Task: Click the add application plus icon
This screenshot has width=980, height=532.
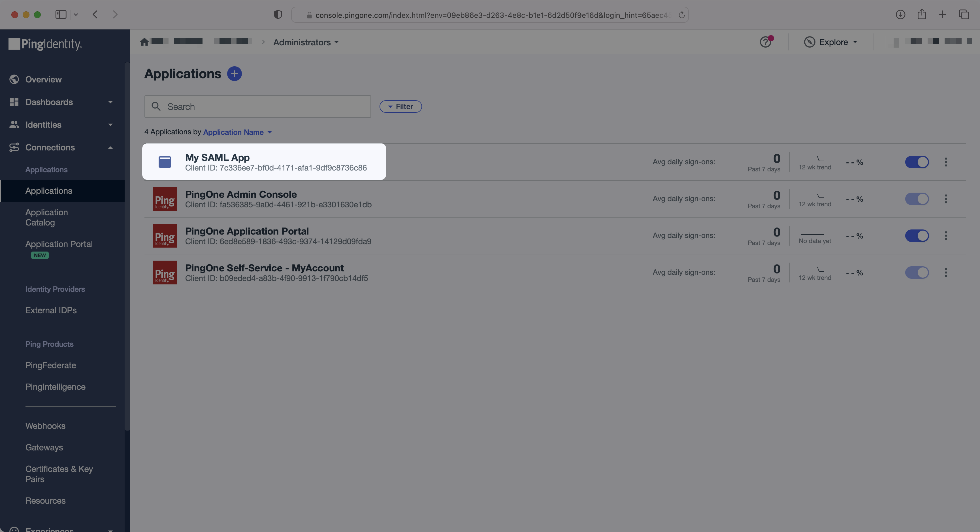Action: tap(234, 73)
